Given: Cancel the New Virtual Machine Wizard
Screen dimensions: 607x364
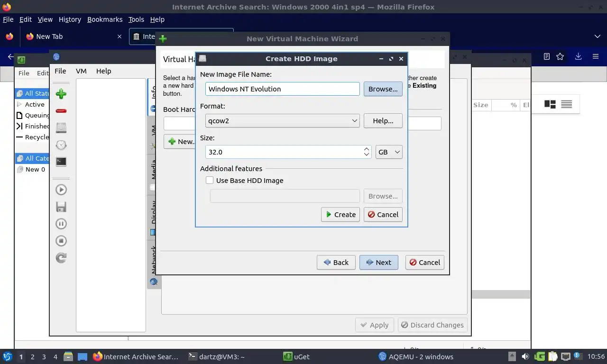Looking at the screenshot, I should click(x=425, y=262).
